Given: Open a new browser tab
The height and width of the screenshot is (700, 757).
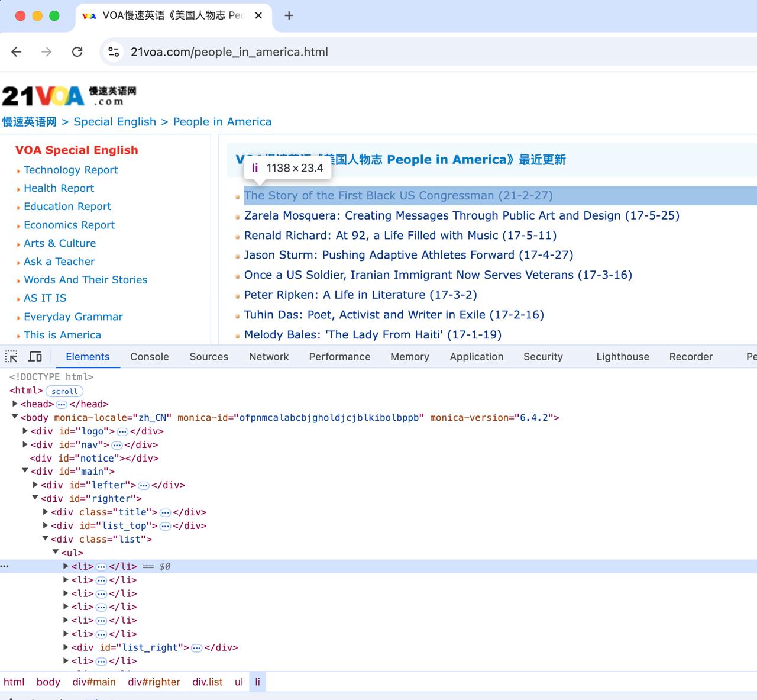Looking at the screenshot, I should point(289,16).
